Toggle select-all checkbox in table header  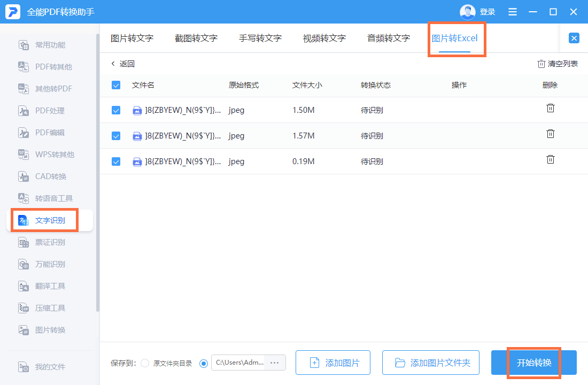coord(116,85)
